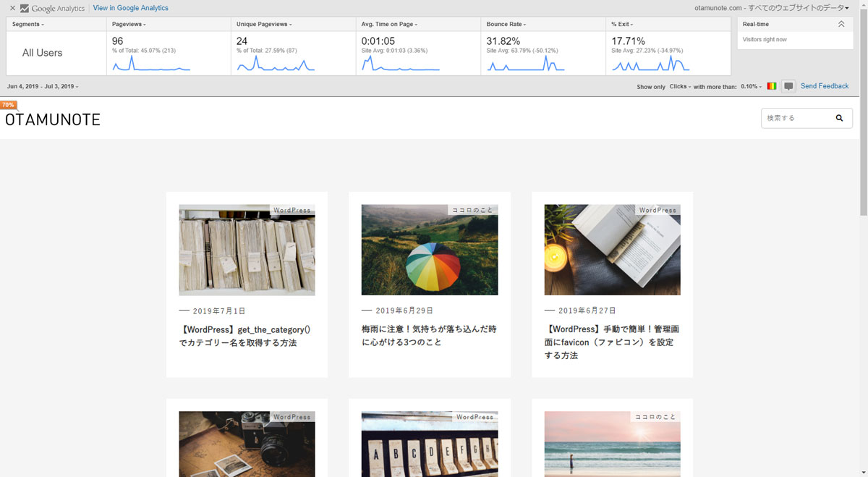
Task: Open the favicon 設定 post title
Action: click(x=612, y=342)
